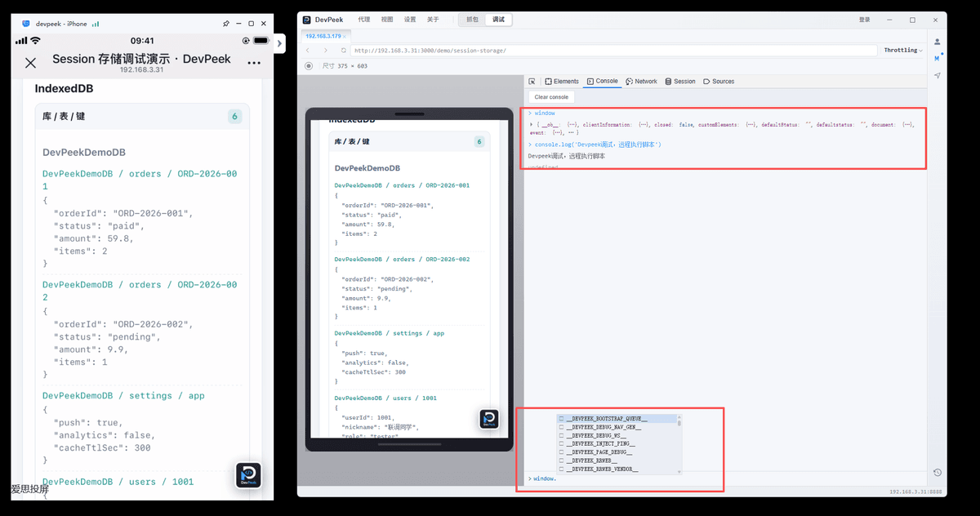Go back using the address bar arrow
The width and height of the screenshot is (980, 516).
click(309, 51)
